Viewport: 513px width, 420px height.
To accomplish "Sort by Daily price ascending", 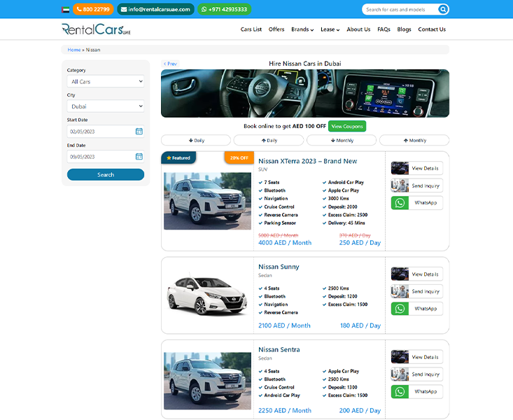I will tap(269, 140).
